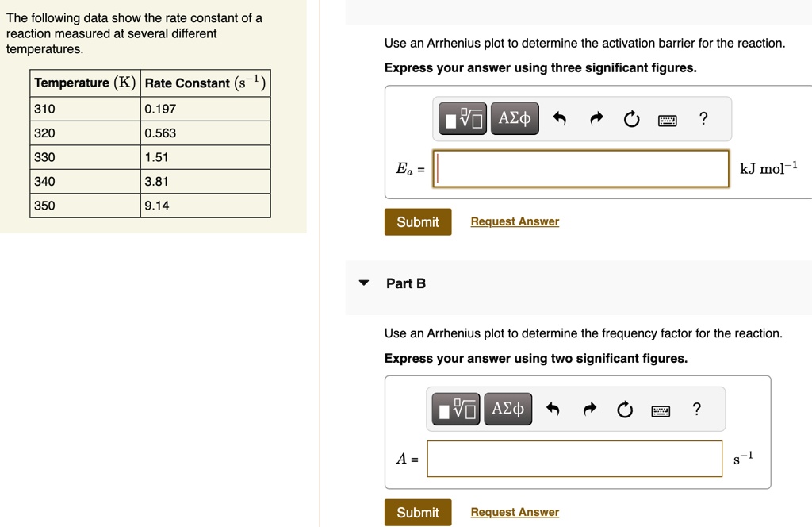Click undo arrow in Ea answer toolbar
Image resolution: width=812 pixels, height=527 pixels.
560,120
